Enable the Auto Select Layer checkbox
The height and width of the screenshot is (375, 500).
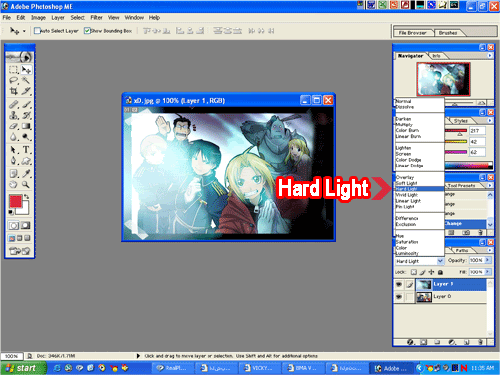[37, 31]
